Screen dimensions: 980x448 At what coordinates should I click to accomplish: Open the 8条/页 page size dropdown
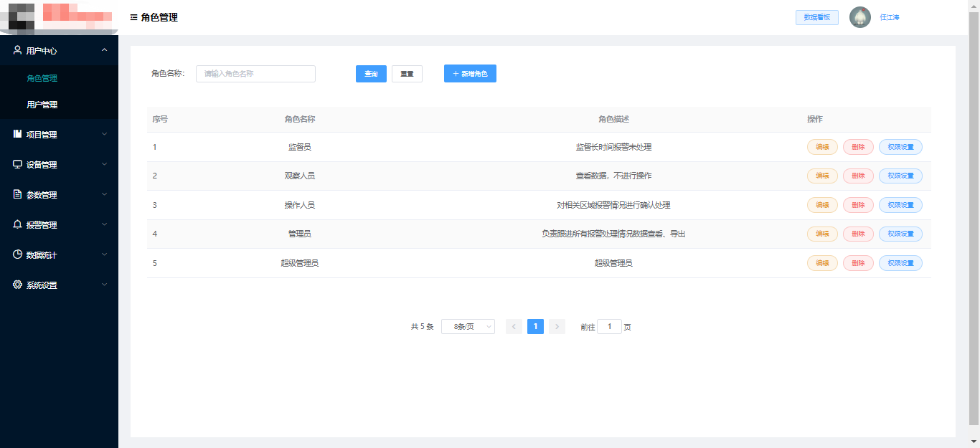(468, 327)
